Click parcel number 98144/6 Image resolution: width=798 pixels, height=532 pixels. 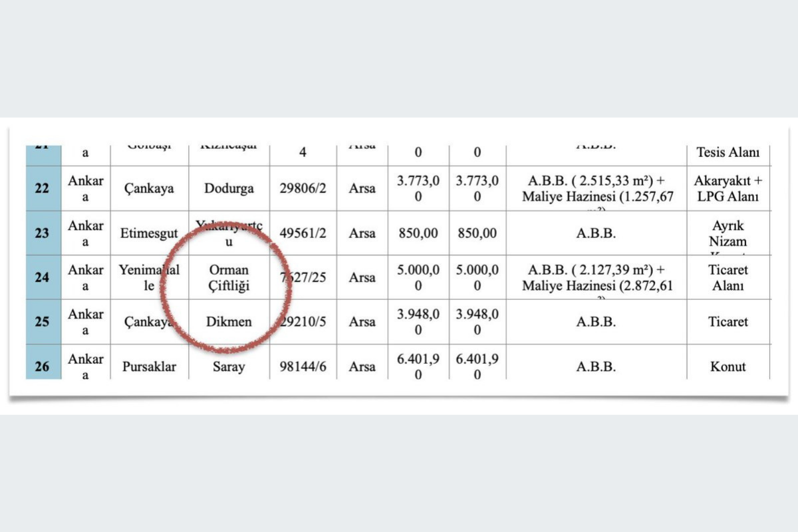[303, 366]
